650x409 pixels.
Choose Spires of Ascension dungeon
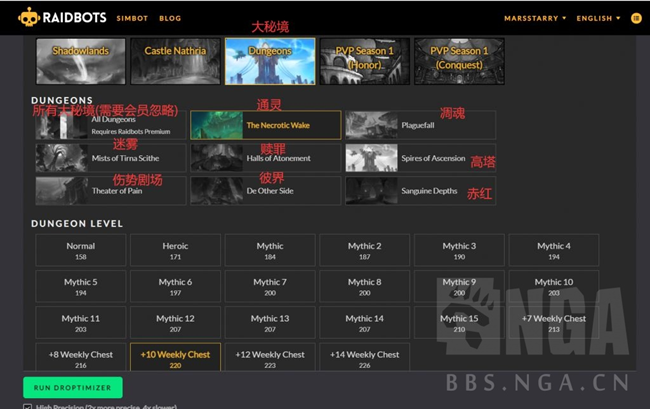(420, 158)
